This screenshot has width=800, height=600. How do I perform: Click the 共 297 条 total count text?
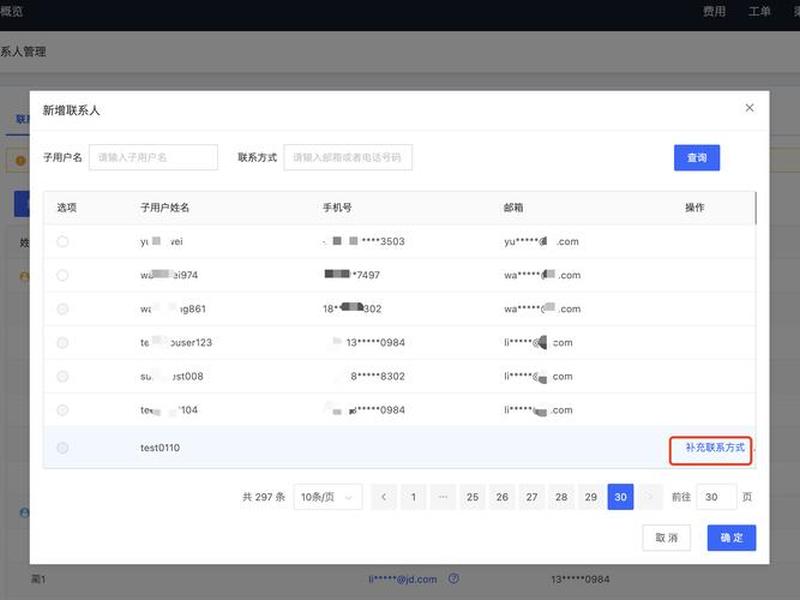264,496
